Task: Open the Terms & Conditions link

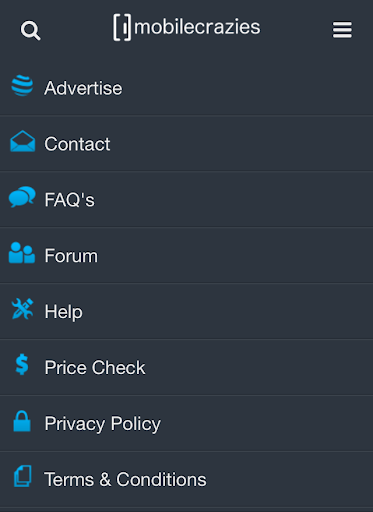Action: (186, 480)
